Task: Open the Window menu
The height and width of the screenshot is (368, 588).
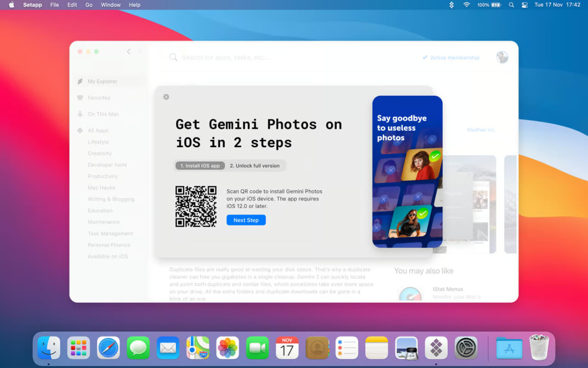Action: (x=111, y=5)
